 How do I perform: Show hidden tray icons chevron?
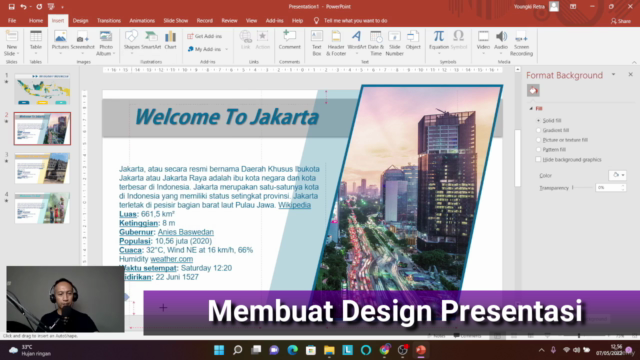(541, 350)
